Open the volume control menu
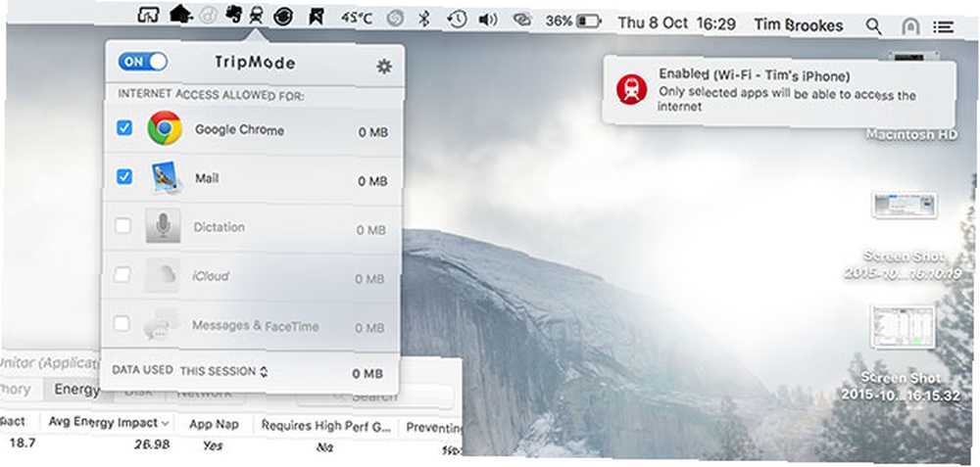The width and height of the screenshot is (980, 467). [x=487, y=20]
